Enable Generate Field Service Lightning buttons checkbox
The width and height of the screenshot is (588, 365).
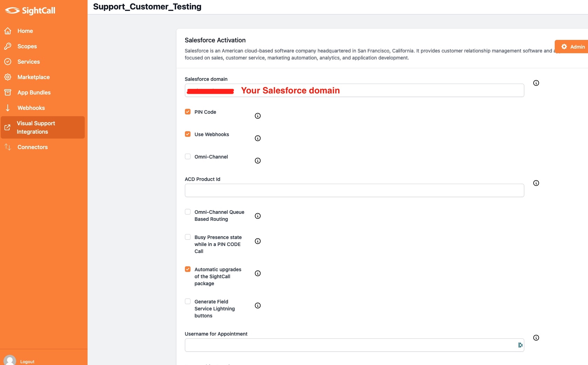point(188,301)
